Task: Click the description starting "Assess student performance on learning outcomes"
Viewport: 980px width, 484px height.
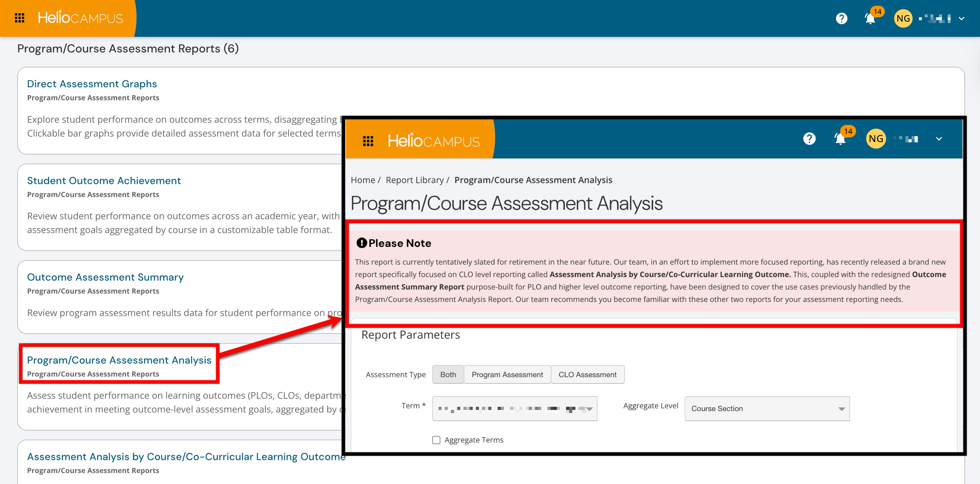Action: coord(186,402)
